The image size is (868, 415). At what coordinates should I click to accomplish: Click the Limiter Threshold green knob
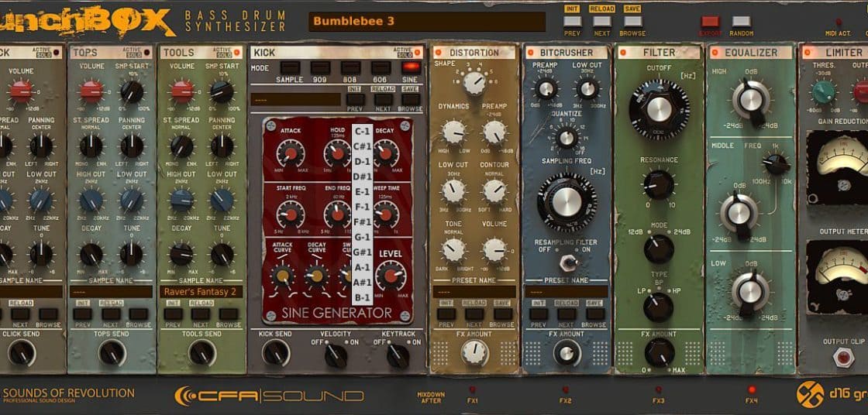(x=825, y=92)
